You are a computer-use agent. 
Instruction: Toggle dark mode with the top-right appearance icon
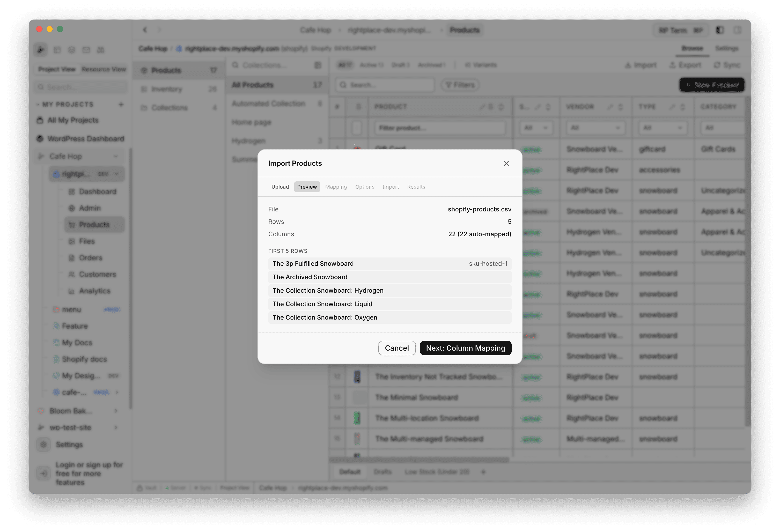click(x=720, y=30)
